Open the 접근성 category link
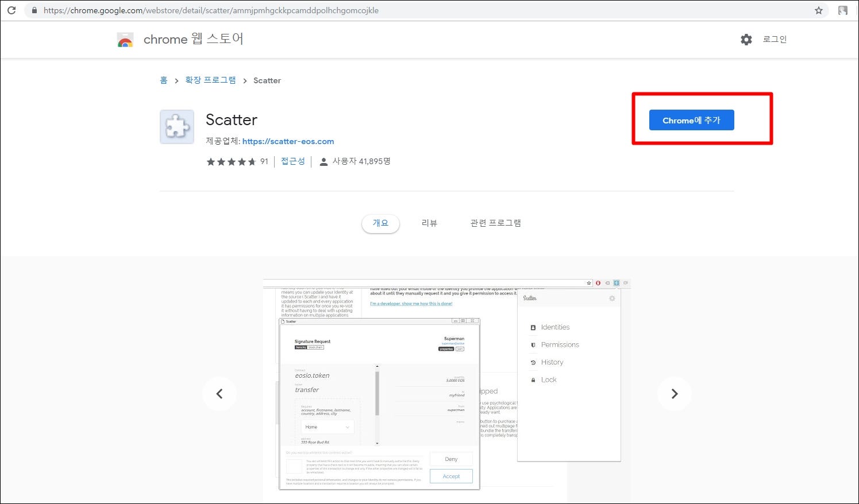Image resolution: width=859 pixels, height=504 pixels. pyautogui.click(x=293, y=161)
